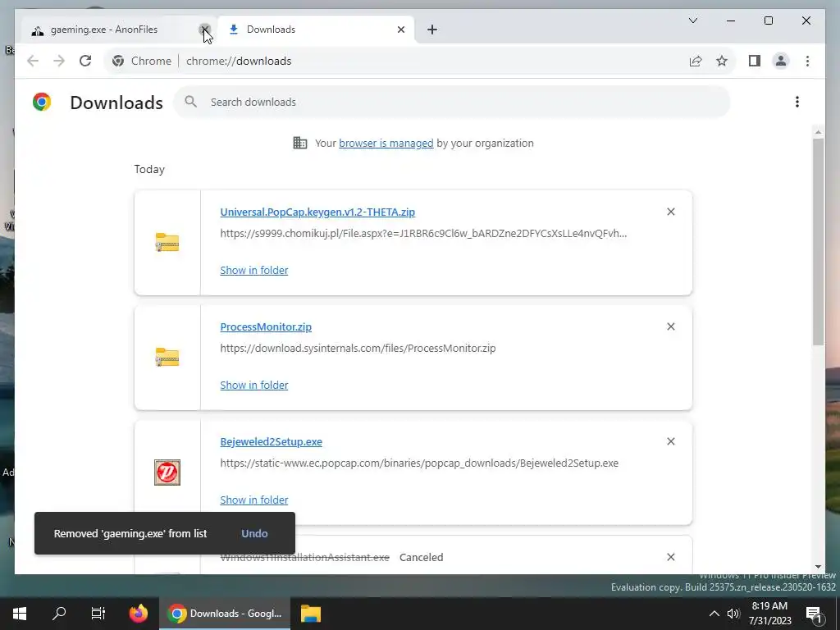Undo removal of gaeming.exe
The image size is (840, 630).
pos(254,533)
